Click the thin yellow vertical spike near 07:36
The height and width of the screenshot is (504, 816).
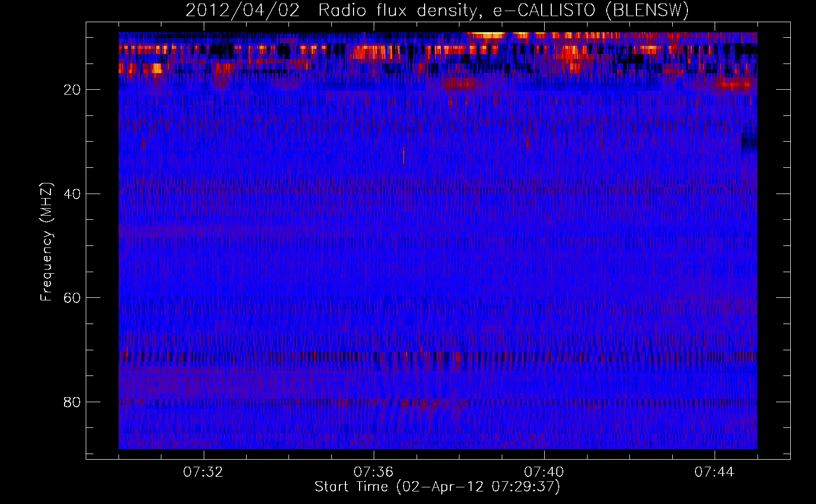(x=403, y=156)
